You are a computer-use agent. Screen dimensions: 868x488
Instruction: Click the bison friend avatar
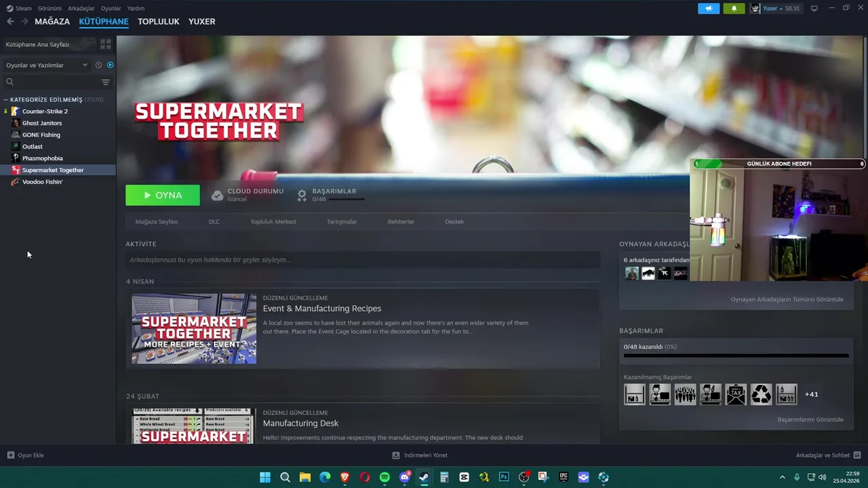(648, 273)
